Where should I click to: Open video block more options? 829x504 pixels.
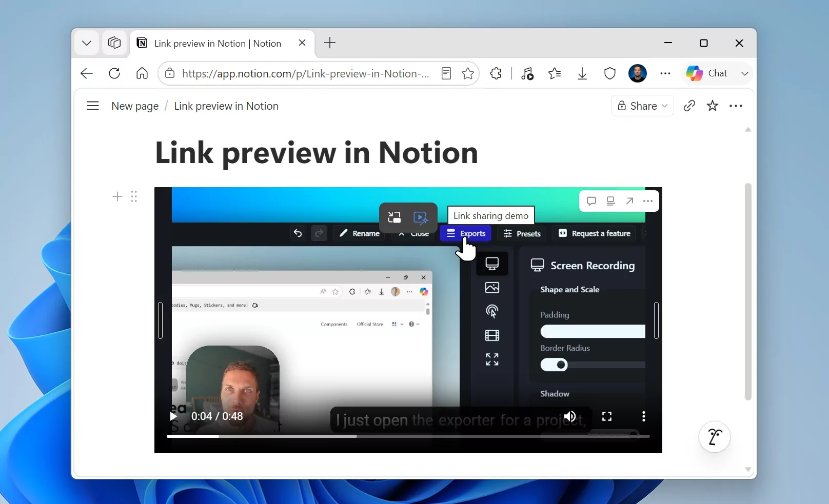pyautogui.click(x=648, y=201)
